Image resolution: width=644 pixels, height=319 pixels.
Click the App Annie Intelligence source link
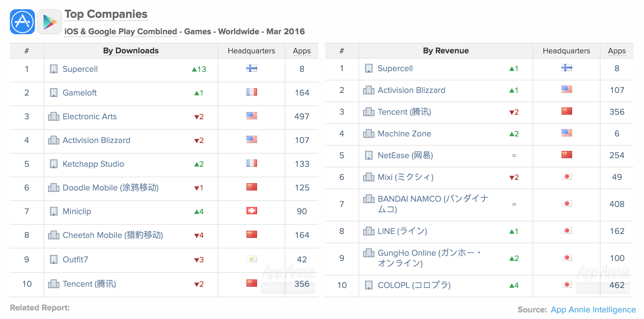tap(593, 310)
